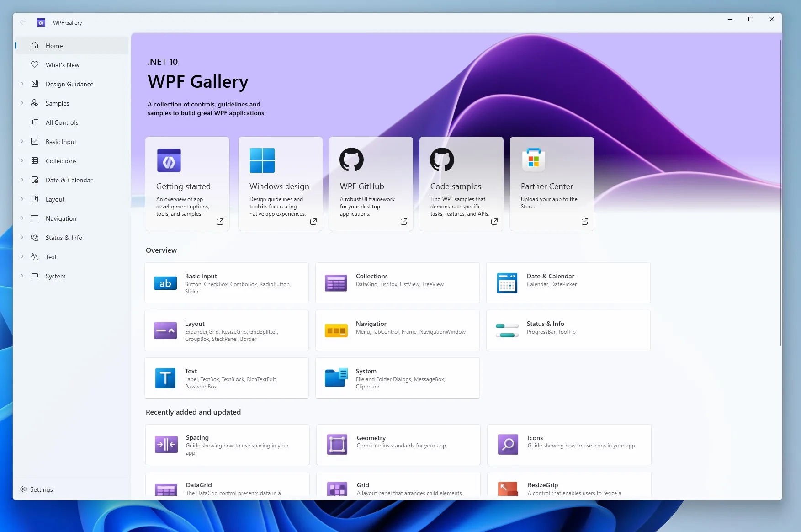The image size is (801, 532).
Task: Click the Geometry card icon
Action: point(337,444)
